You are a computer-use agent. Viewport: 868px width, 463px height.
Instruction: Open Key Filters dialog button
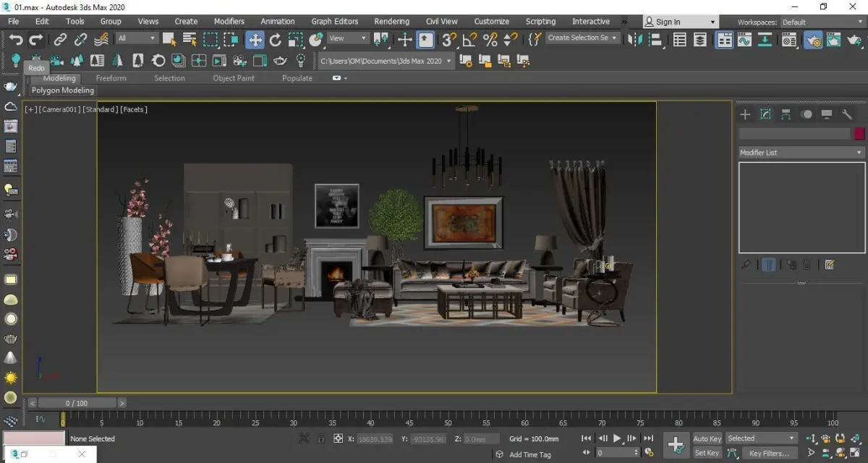(769, 453)
